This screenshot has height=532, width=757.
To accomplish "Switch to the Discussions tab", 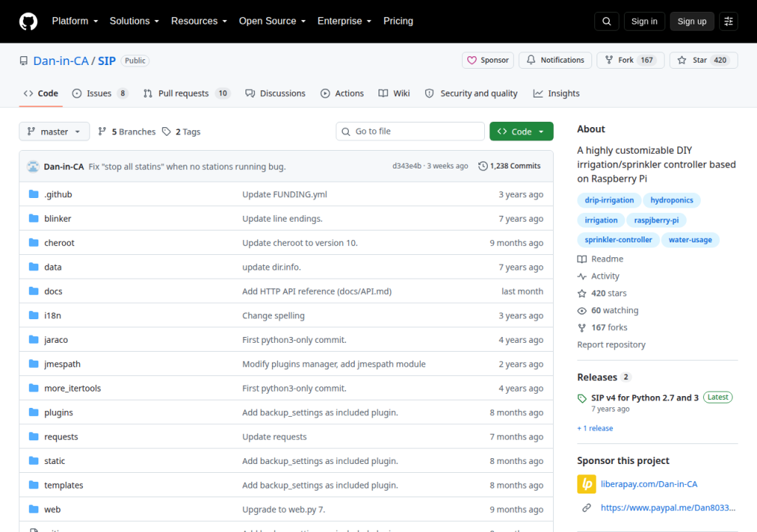I will pos(276,94).
